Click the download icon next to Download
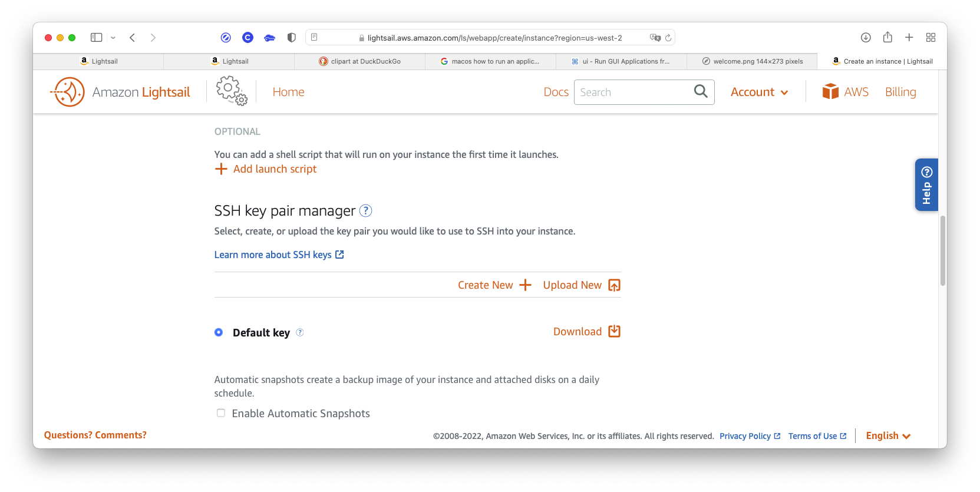This screenshot has width=980, height=492. (614, 331)
